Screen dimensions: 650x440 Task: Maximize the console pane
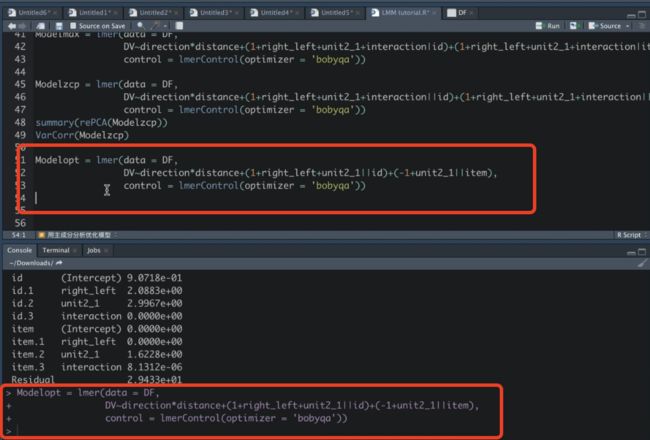tap(642, 252)
